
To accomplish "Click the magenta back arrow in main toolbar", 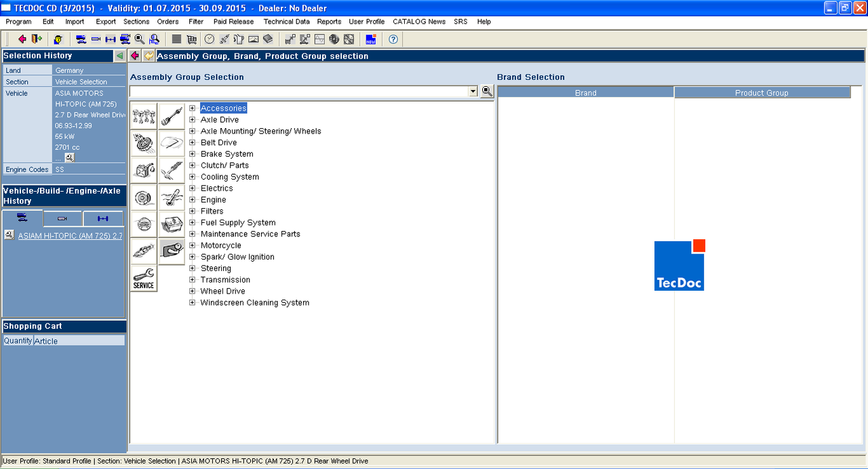I will click(x=22, y=39).
